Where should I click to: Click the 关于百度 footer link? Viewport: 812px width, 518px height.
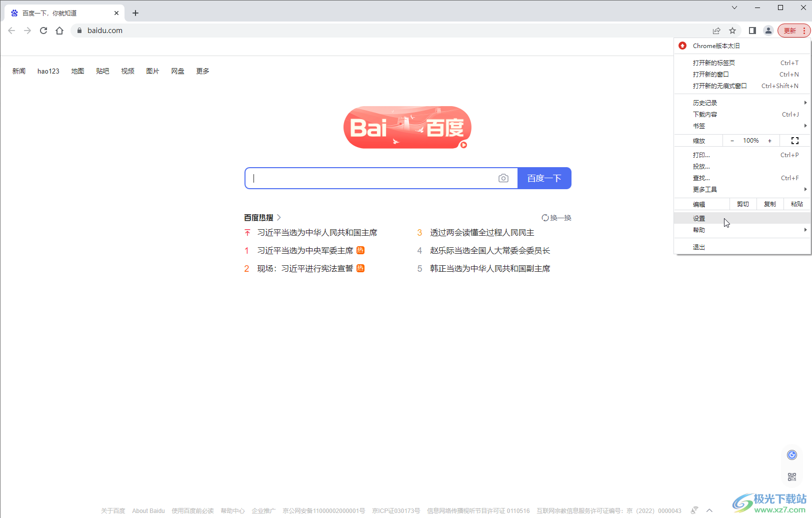coord(113,511)
